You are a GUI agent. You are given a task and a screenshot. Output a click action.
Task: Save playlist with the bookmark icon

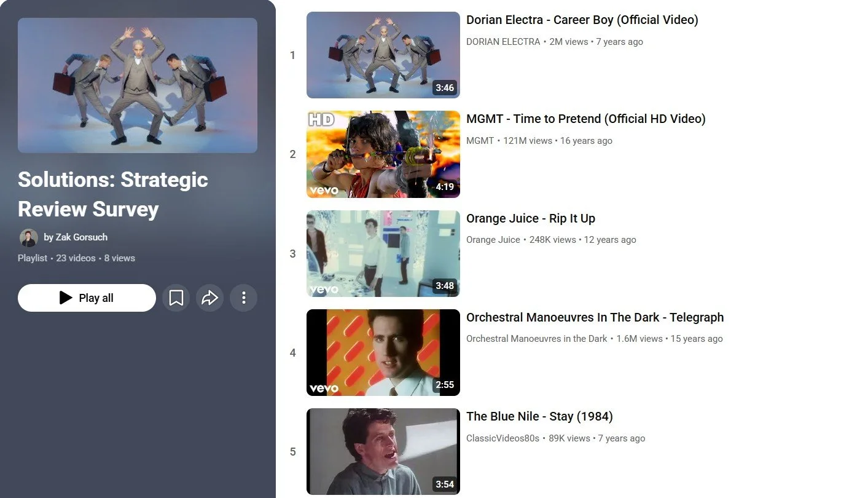176,298
